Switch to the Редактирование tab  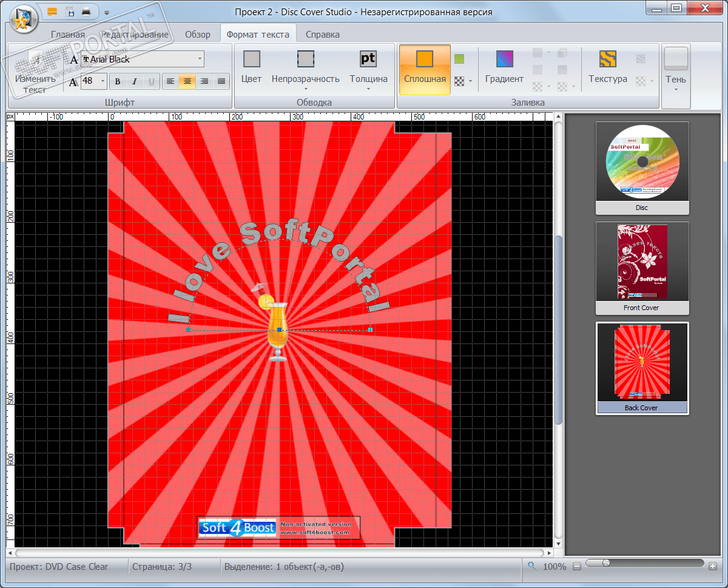click(135, 35)
